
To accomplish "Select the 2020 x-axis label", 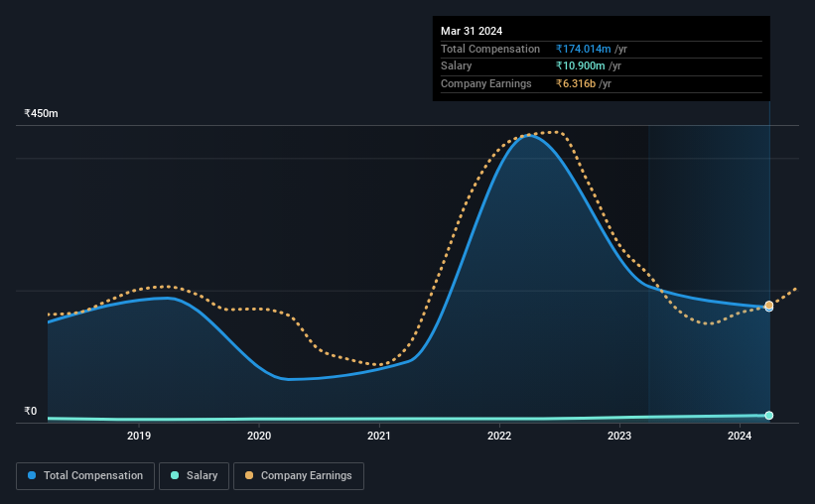I will pyautogui.click(x=259, y=436).
